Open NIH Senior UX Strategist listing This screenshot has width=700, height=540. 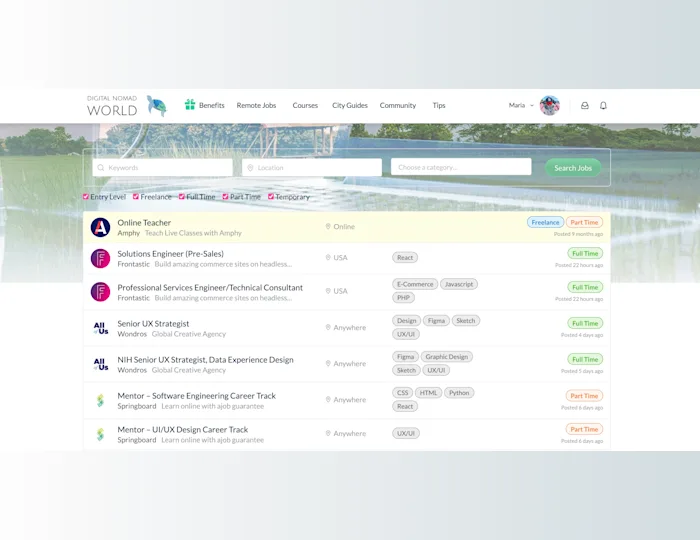205,360
